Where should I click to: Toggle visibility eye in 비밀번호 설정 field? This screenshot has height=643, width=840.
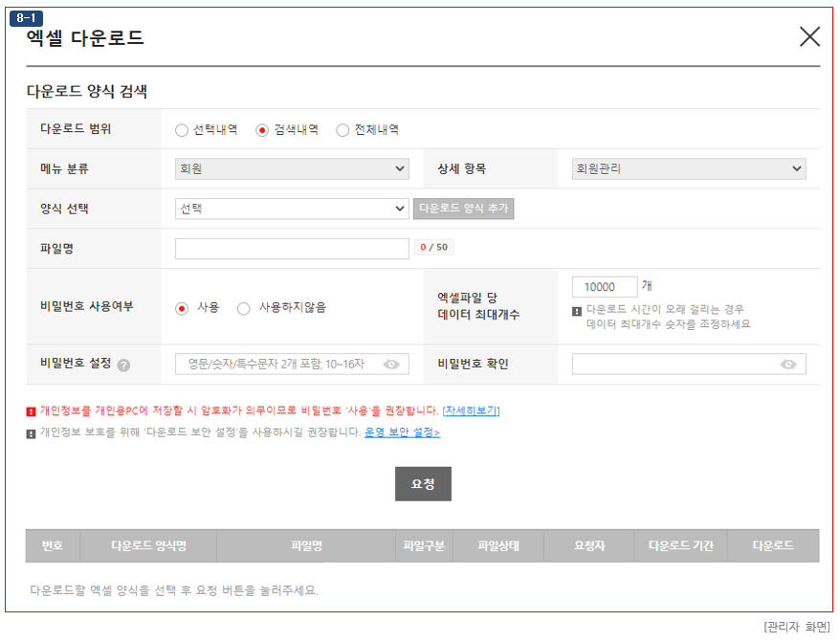pyautogui.click(x=391, y=365)
